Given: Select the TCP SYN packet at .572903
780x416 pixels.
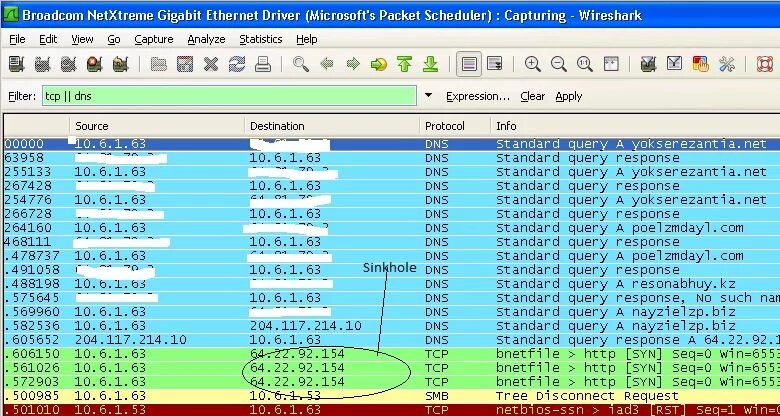Looking at the screenshot, I should [392, 382].
